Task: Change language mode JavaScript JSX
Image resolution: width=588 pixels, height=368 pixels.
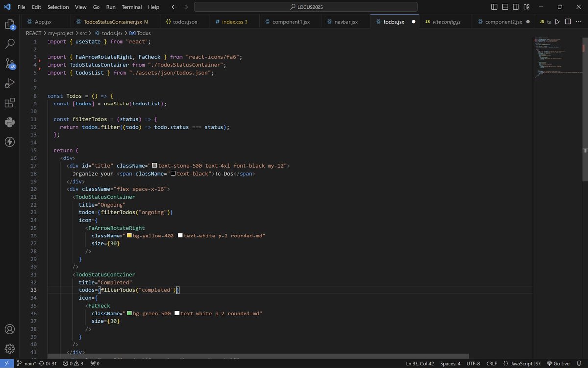Action: pos(526,364)
